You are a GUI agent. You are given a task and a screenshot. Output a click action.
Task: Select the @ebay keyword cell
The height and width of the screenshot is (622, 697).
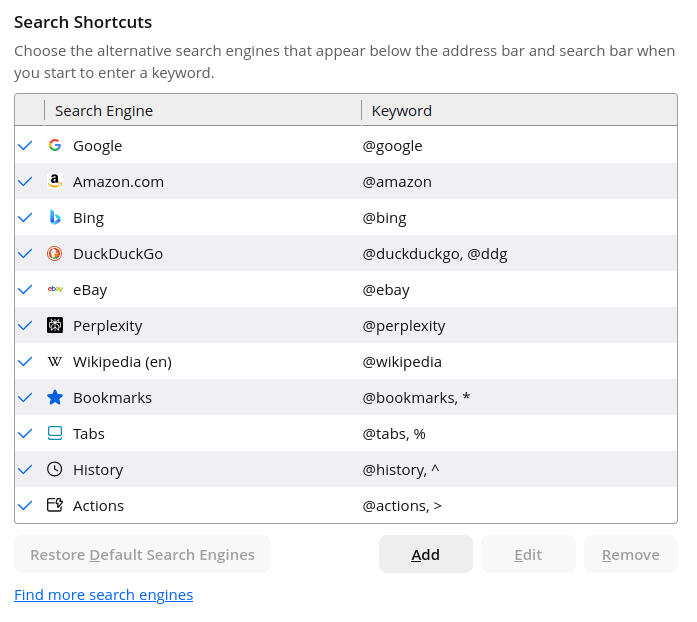click(x=386, y=290)
